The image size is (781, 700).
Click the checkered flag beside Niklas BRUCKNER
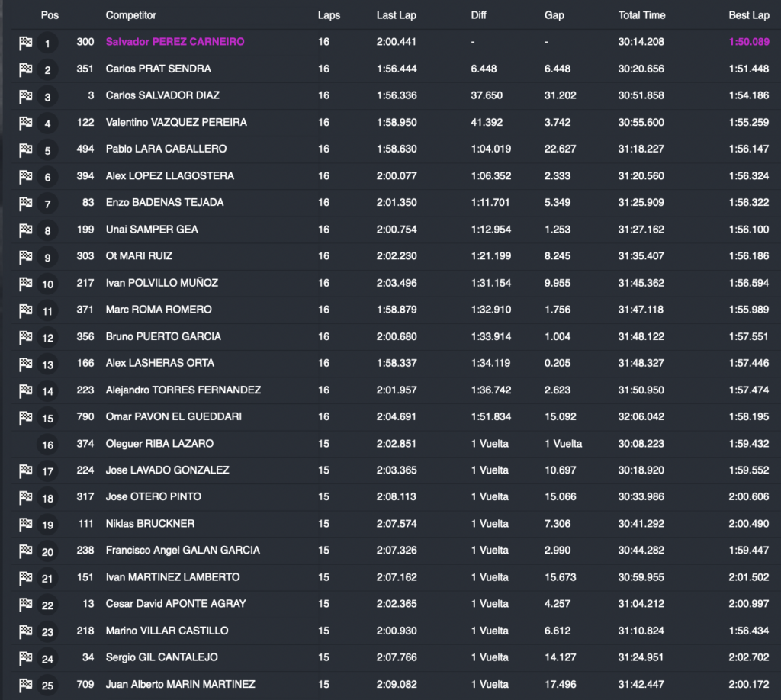(x=25, y=525)
